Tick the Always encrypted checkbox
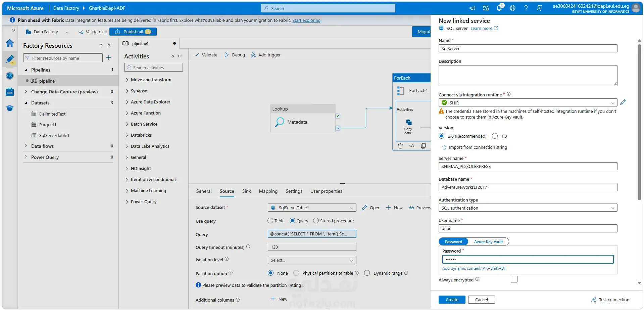 514,279
